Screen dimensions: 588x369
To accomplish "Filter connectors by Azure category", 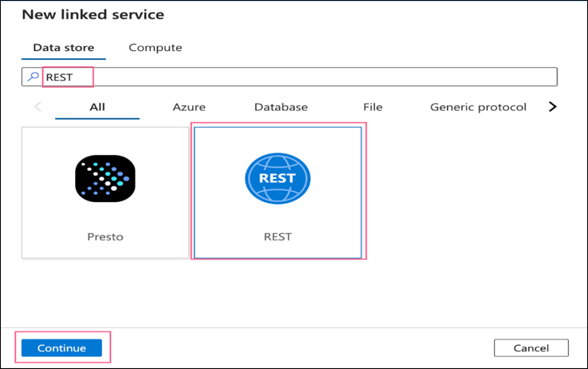I will pos(189,107).
